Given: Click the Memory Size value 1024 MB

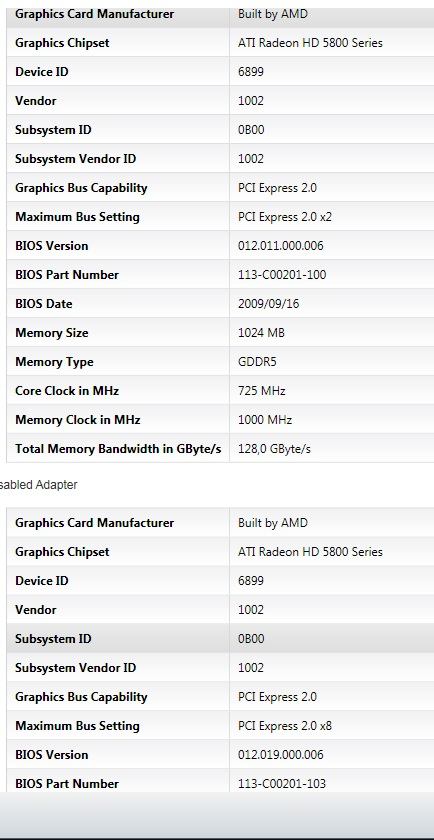Looking at the screenshot, I should click(x=261, y=333).
